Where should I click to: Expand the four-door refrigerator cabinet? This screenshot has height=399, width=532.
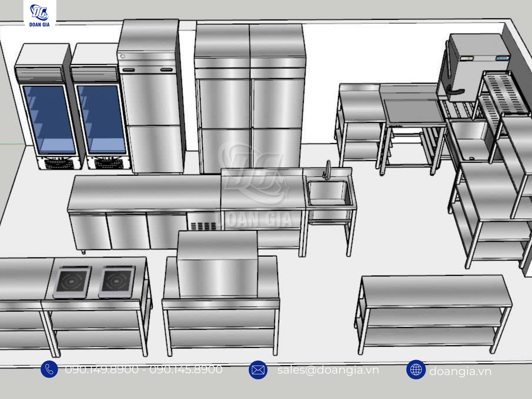click(x=249, y=104)
